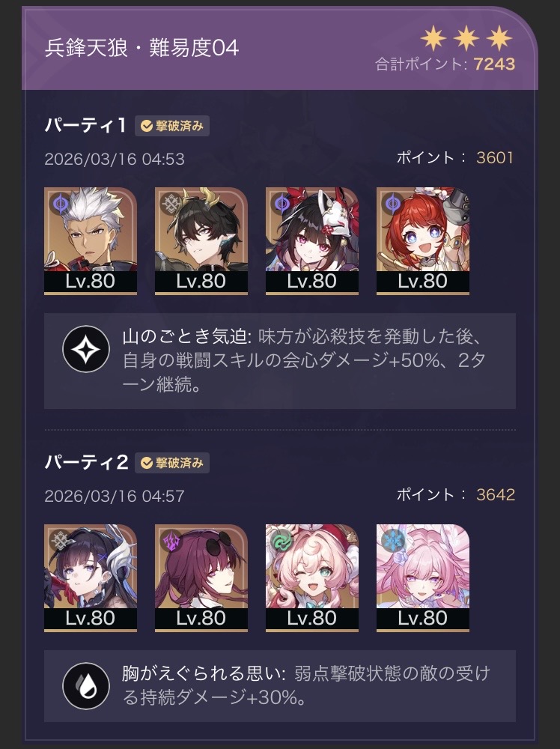Click the 兵鋒天狼・難易度04 header title

(x=141, y=48)
